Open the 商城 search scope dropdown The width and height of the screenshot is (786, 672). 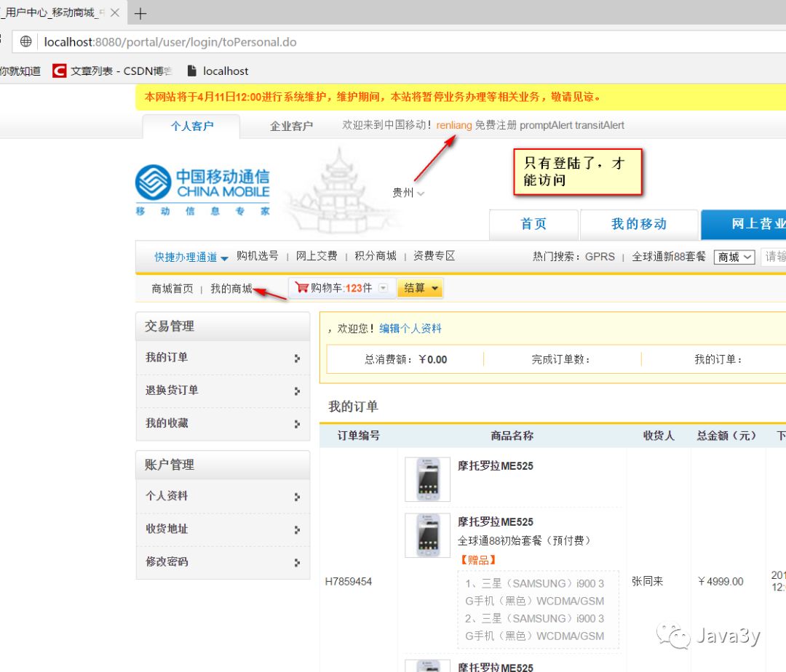[734, 257]
